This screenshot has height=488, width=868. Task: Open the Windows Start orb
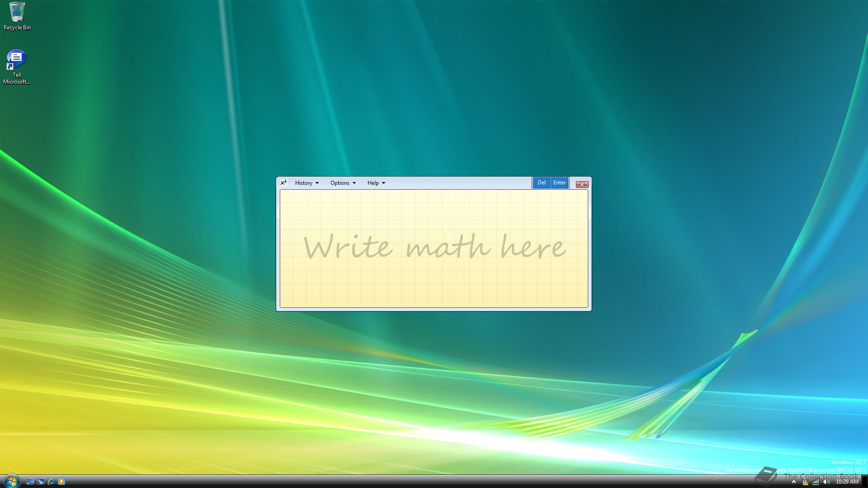pos(11,481)
